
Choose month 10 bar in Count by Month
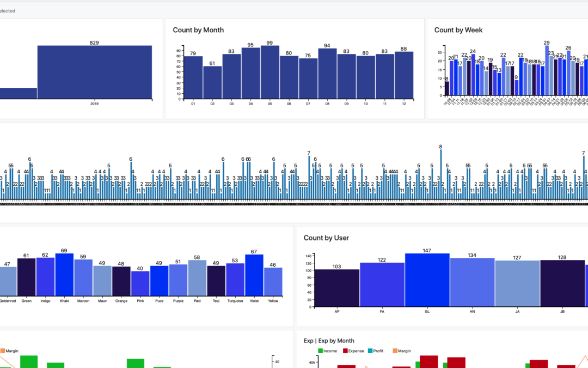tap(366, 77)
